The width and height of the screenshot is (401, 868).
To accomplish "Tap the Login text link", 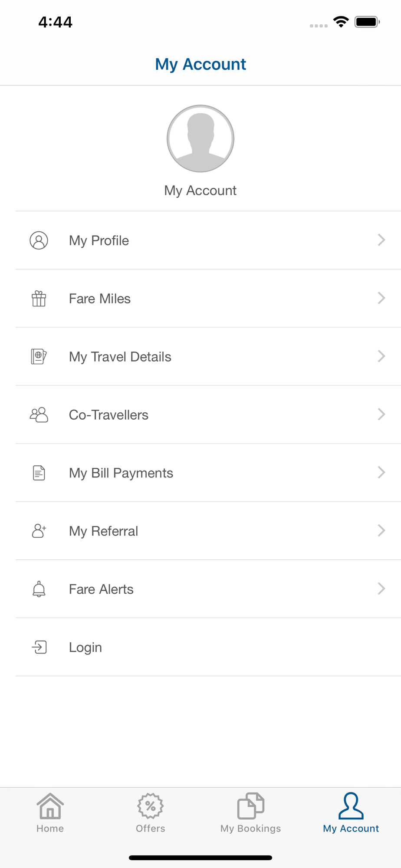I will (85, 648).
